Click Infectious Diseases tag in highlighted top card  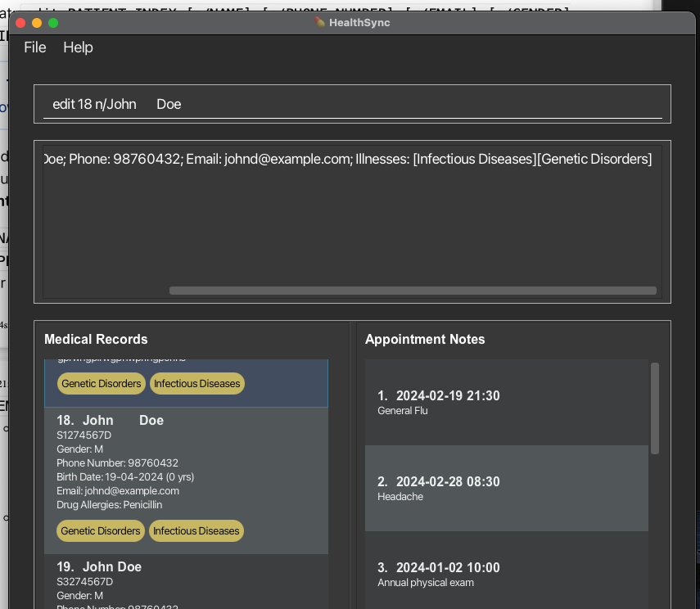click(x=196, y=384)
